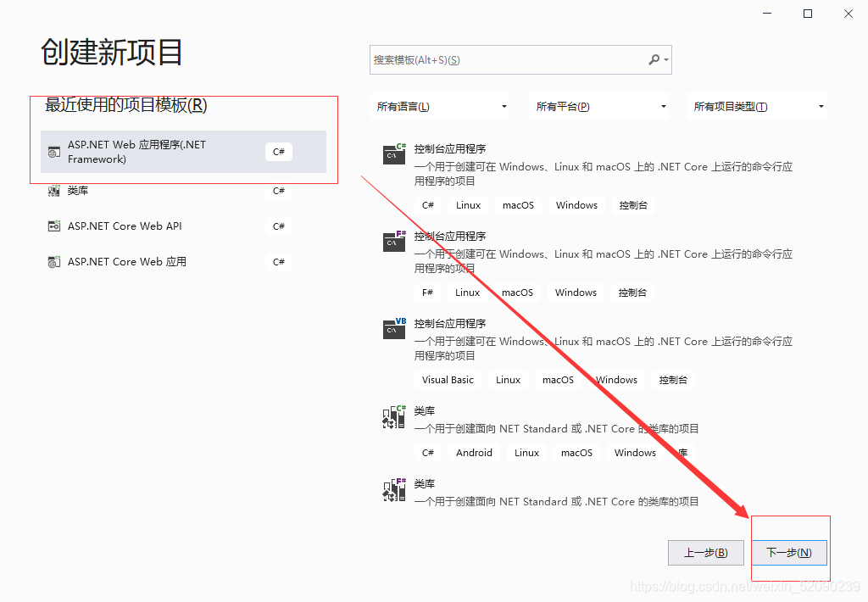Click C# tag of ASP.NET Web 应用程序
The height and width of the screenshot is (602, 868).
(278, 152)
